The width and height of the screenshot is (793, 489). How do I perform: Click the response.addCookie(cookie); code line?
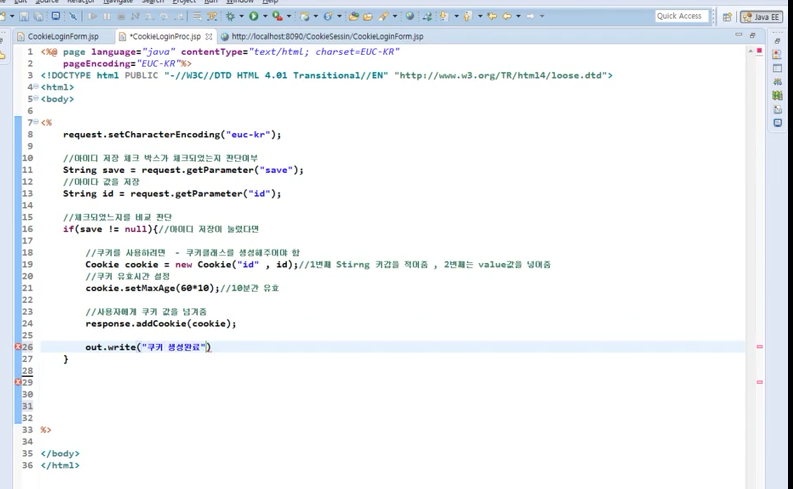161,324
